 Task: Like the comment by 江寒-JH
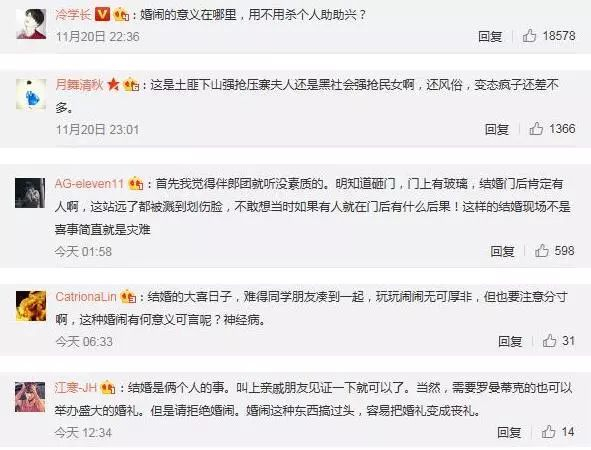click(549, 432)
